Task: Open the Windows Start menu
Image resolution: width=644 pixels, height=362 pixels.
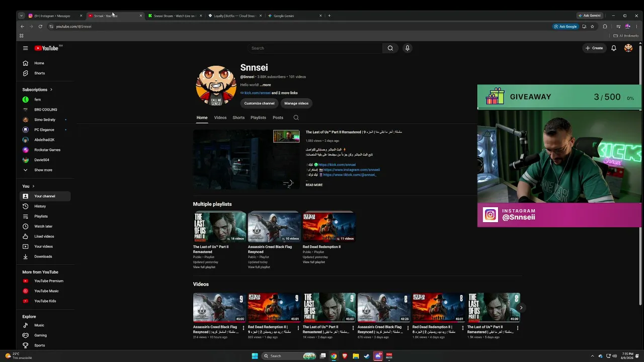Action: point(255,356)
